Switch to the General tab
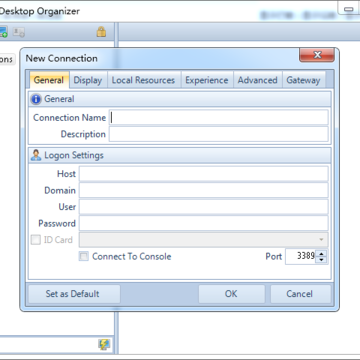 49,80
